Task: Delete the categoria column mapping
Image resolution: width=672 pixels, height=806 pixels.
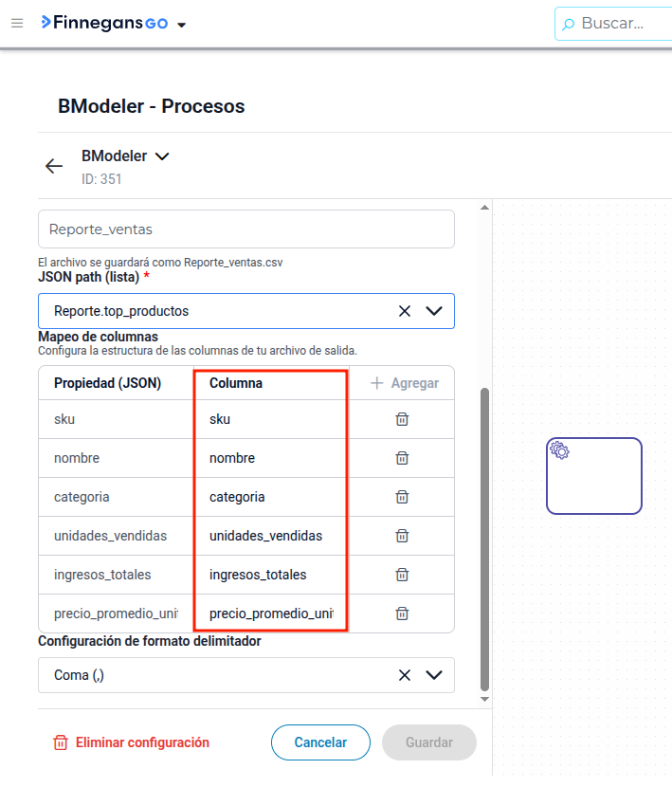Action: [402, 497]
